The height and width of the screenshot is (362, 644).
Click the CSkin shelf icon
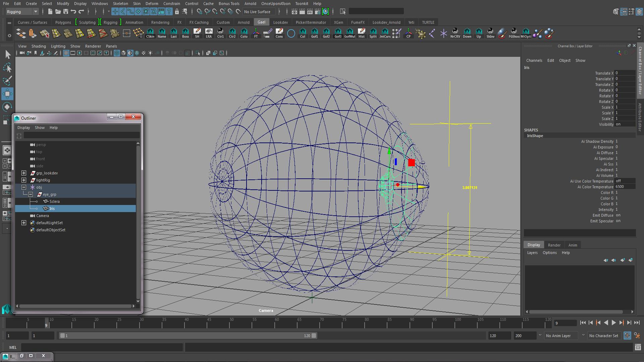tap(150, 33)
